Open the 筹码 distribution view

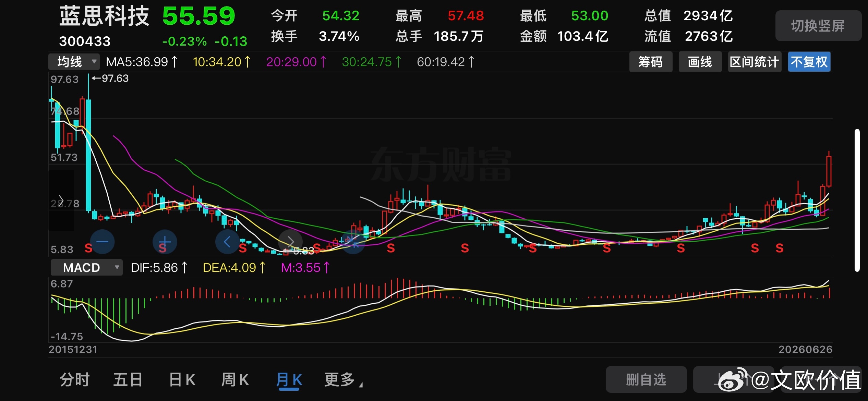click(651, 62)
